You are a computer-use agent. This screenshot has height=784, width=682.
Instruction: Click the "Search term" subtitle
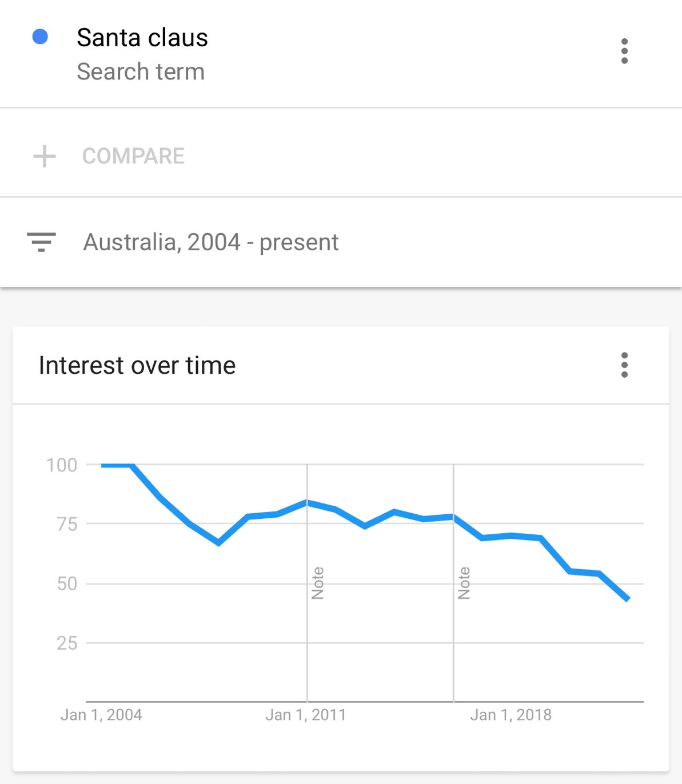141,72
